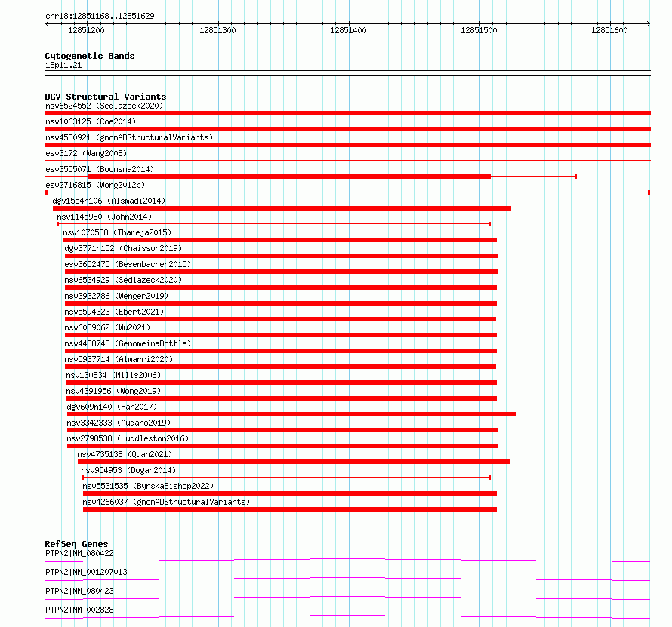Open variant esv3652475 (Besenbacher2015)
The width and height of the screenshot is (672, 627).
(x=128, y=264)
